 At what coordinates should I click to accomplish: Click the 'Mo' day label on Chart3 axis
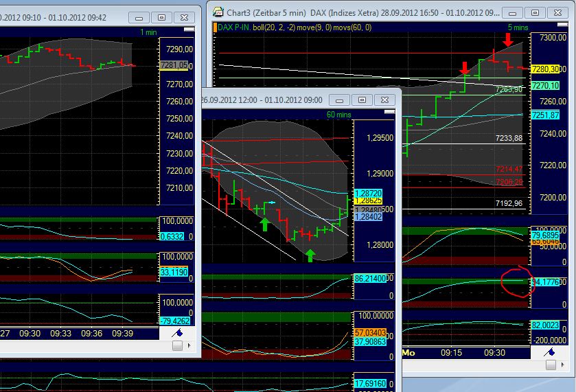click(408, 353)
